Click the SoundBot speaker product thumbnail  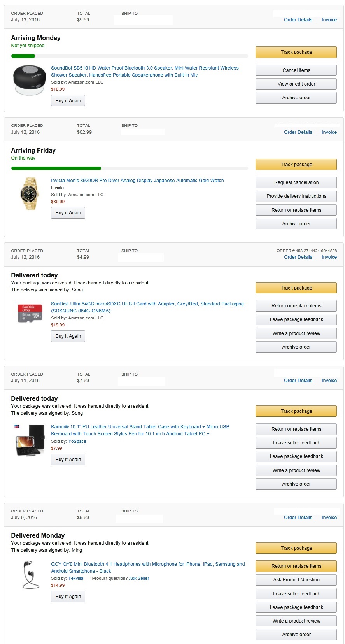tap(29, 80)
